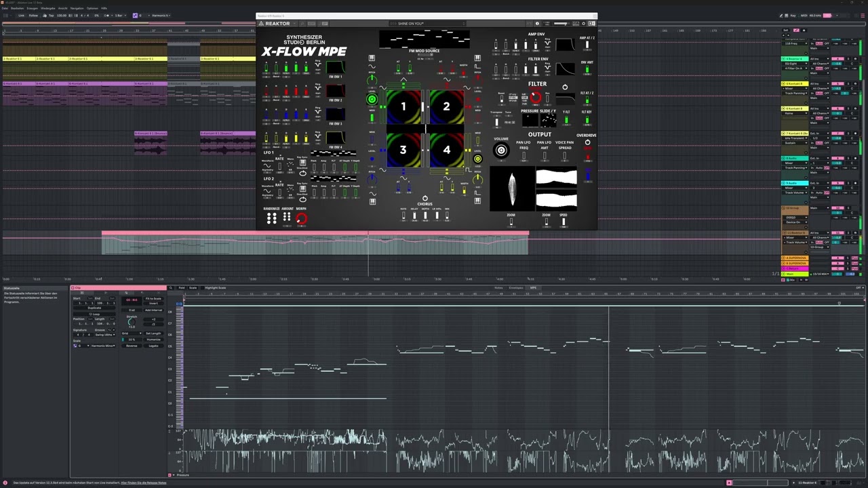Click the yellow LEVEL knob of oscillator 4
Viewport: 868px width, 488px height.
point(477,159)
